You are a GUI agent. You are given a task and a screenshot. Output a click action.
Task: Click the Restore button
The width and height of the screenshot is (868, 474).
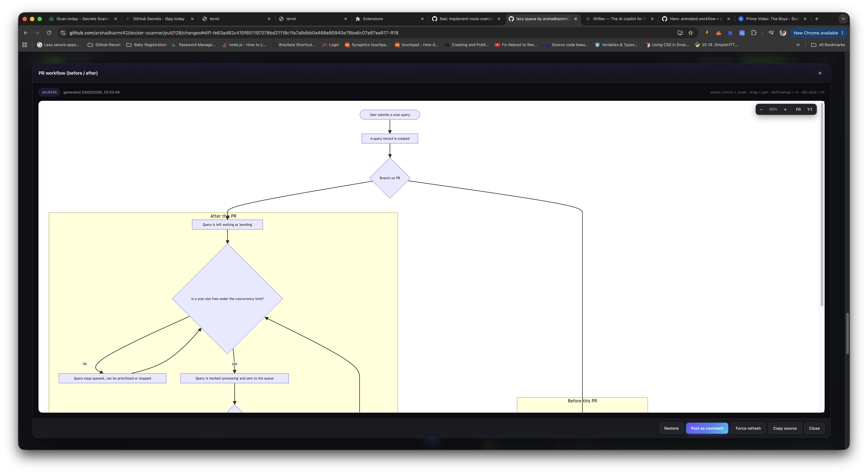tap(671, 428)
